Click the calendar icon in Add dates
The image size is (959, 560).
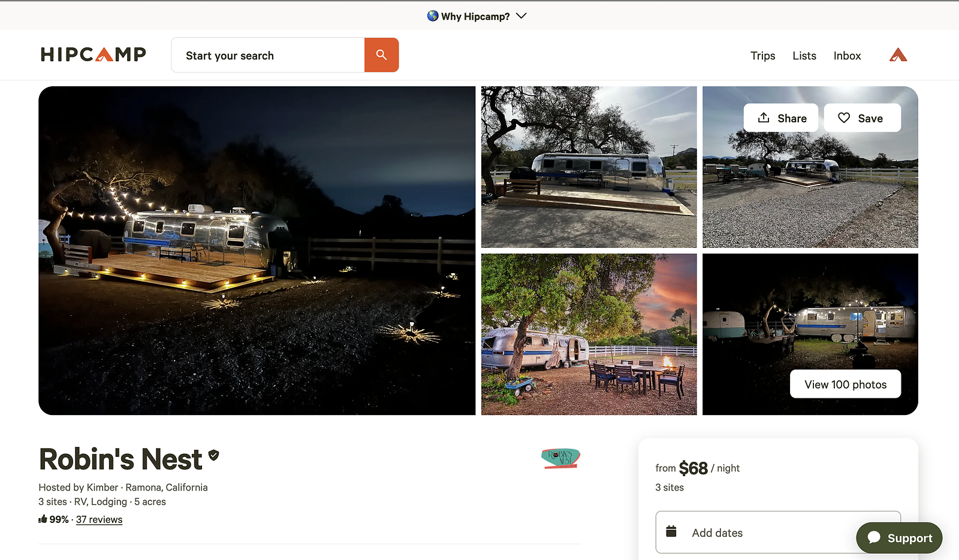click(671, 532)
